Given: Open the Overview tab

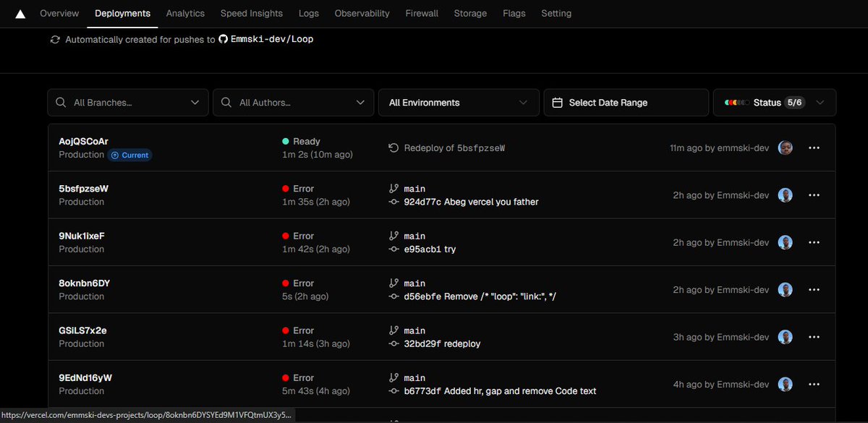Looking at the screenshot, I should 59,13.
